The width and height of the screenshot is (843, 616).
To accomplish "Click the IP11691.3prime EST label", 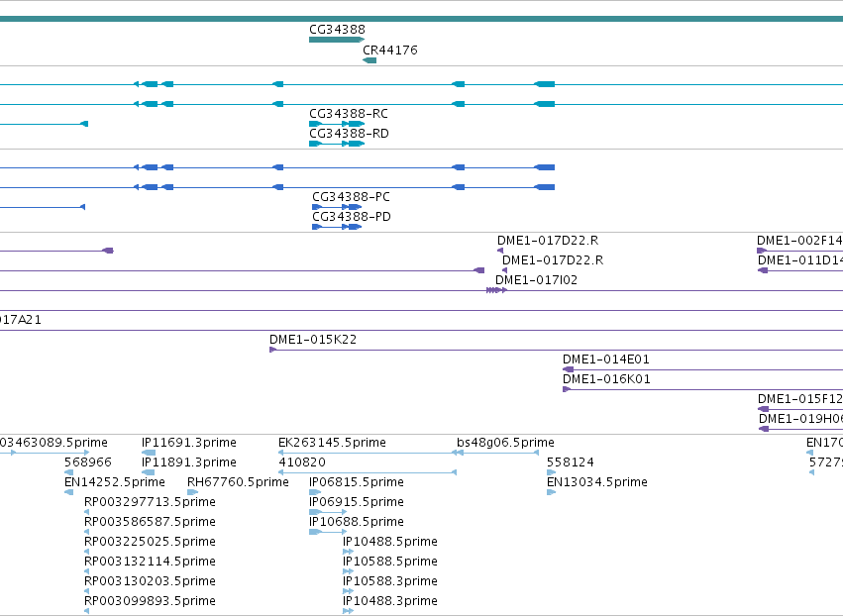I will 188,443.
